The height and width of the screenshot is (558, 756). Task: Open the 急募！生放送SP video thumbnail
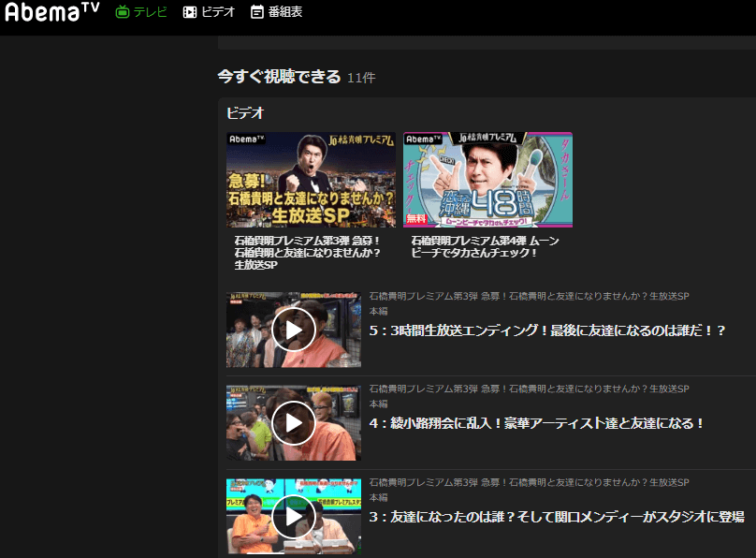311,180
